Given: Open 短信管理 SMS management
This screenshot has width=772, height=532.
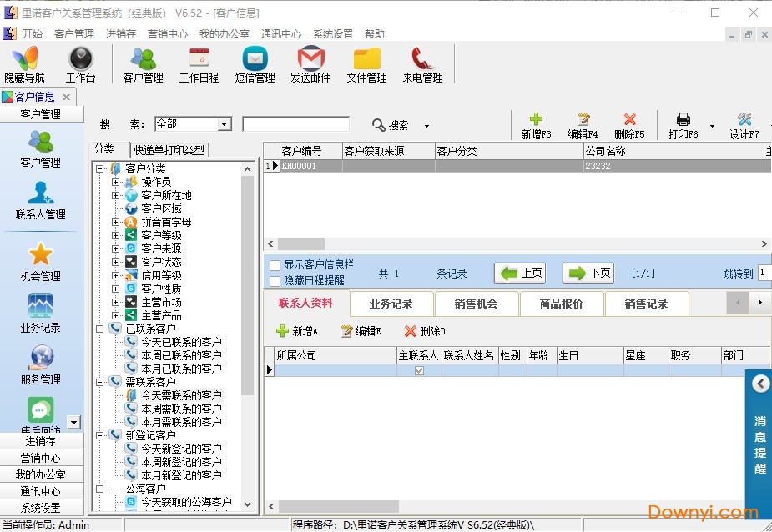Looking at the screenshot, I should coord(254,64).
